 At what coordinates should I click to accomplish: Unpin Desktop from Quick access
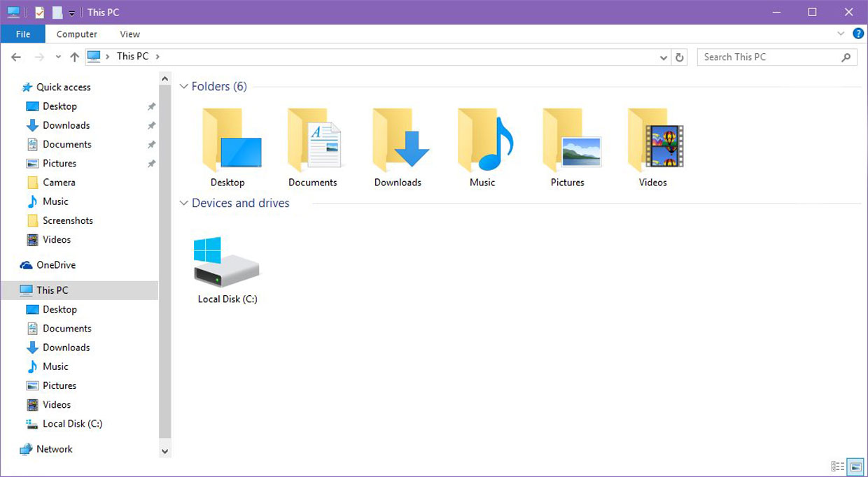[x=151, y=107]
